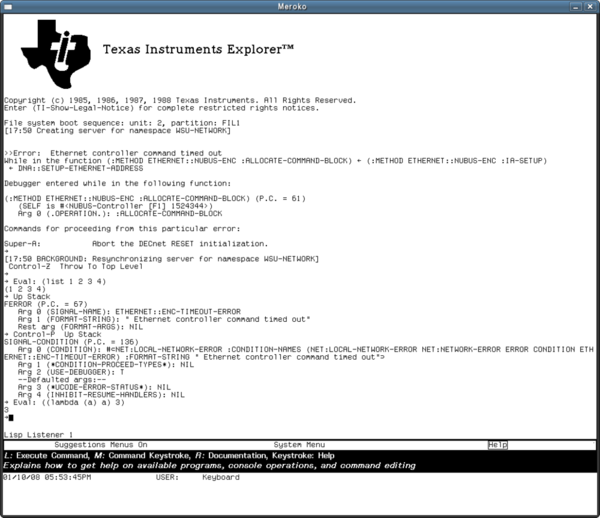Click the Rest arg FORMAT-ARGS line
Viewport: 600px width, 518px height.
(80, 327)
